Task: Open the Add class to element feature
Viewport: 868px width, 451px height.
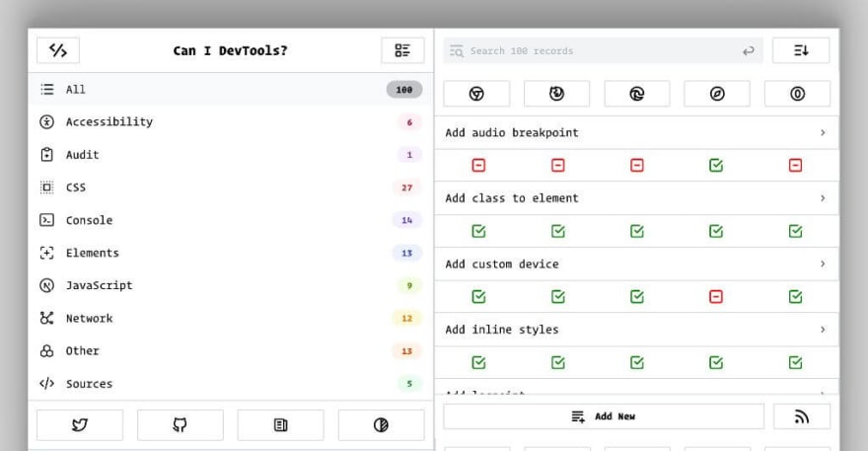Action: click(636, 198)
